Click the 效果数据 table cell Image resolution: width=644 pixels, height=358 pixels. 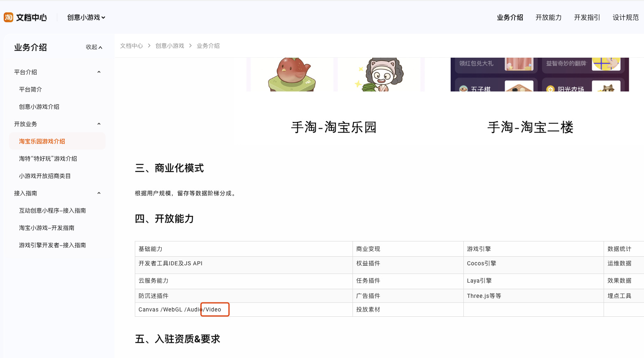coord(624,281)
